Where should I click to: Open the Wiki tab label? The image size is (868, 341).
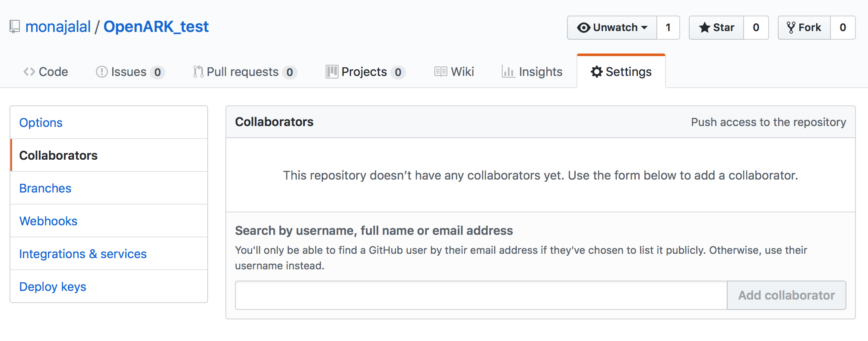463,72
